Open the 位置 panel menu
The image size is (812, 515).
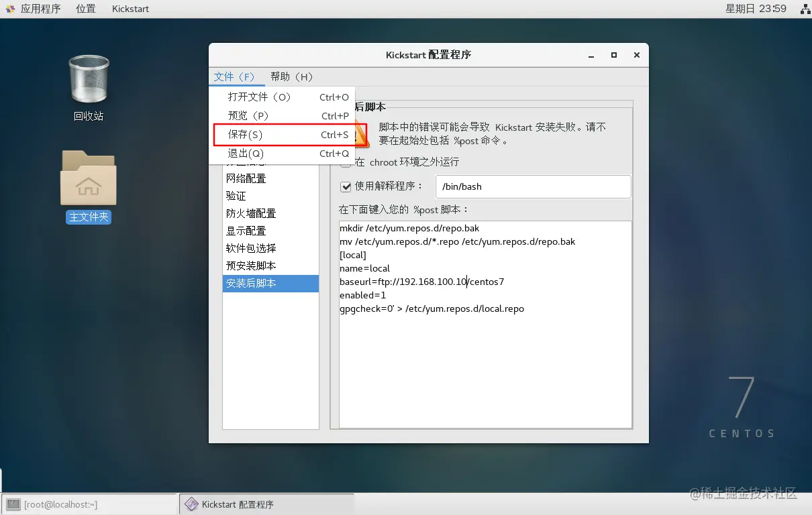pos(85,9)
